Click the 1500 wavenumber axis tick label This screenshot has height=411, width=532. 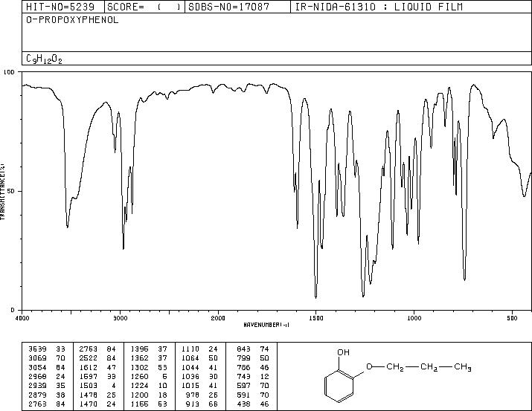click(316, 318)
